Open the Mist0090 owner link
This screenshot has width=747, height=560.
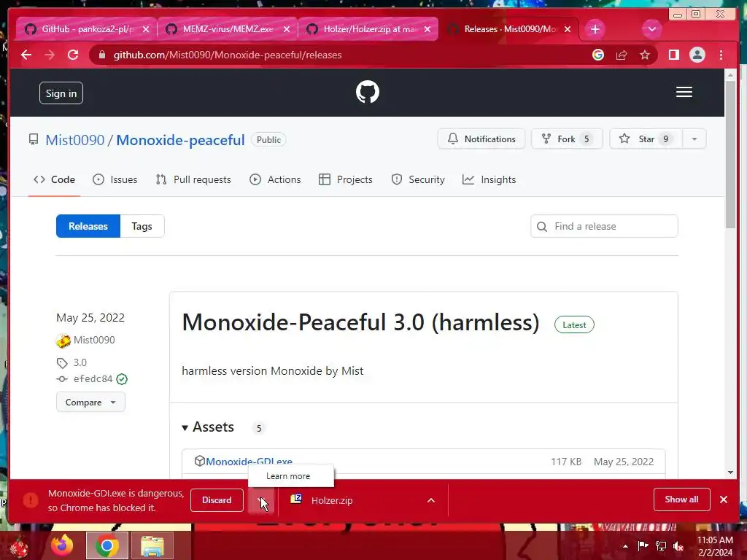[x=75, y=140]
